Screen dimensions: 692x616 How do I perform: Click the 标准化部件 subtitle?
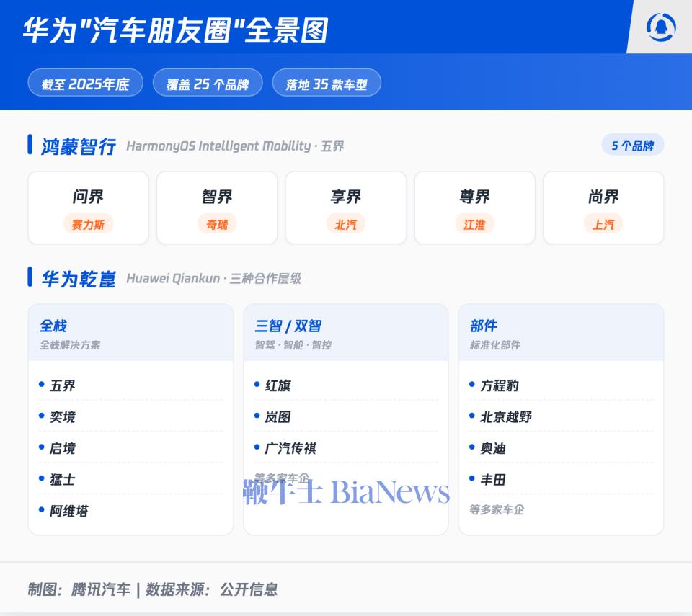coord(495,344)
